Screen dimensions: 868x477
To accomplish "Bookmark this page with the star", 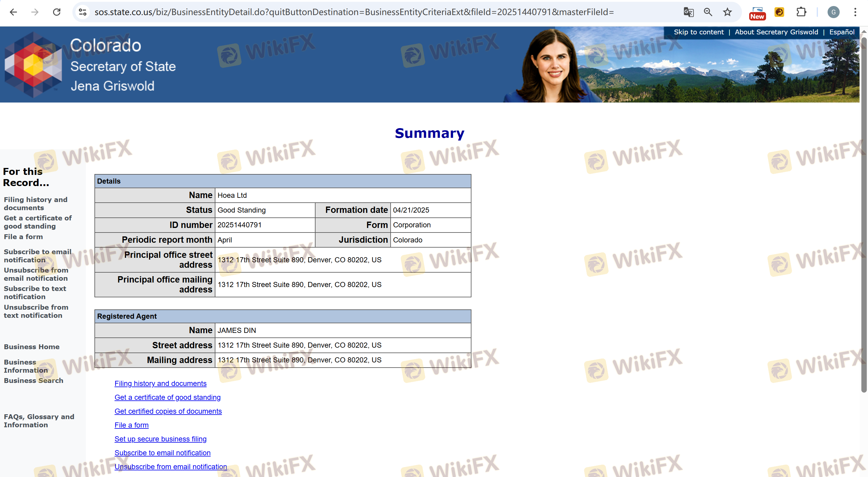I will (x=727, y=12).
